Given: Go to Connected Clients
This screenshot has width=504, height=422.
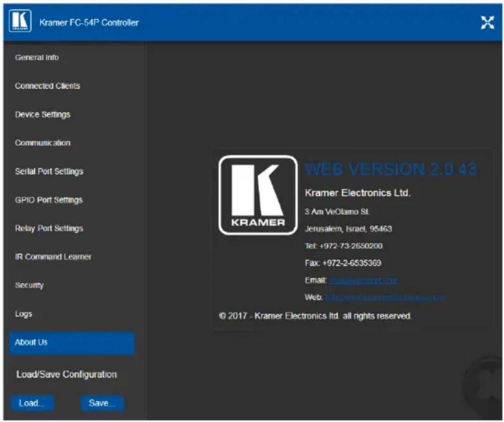Looking at the screenshot, I should [x=47, y=86].
